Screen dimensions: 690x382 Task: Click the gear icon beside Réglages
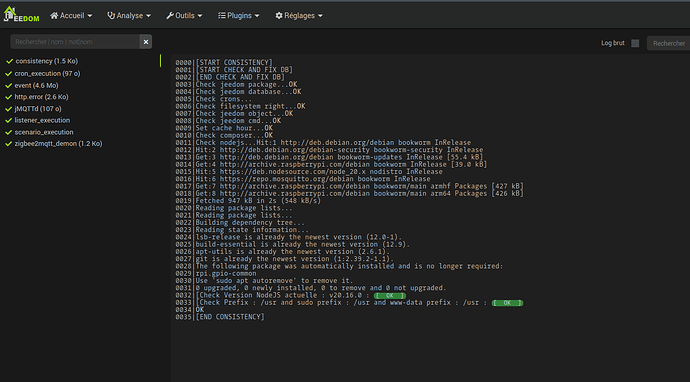pyautogui.click(x=279, y=15)
